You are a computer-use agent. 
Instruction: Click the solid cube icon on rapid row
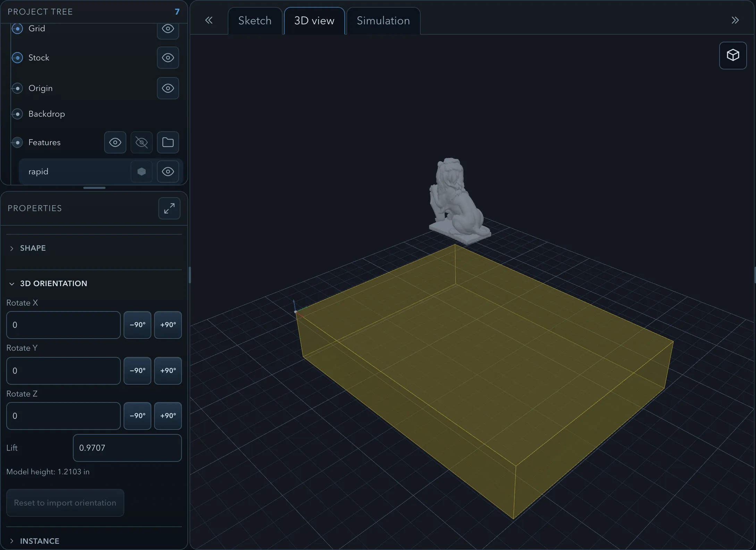(x=142, y=172)
